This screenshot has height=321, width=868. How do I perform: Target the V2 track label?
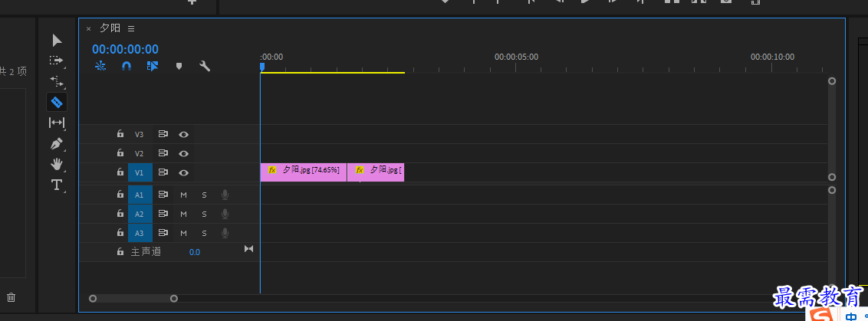tap(140, 153)
